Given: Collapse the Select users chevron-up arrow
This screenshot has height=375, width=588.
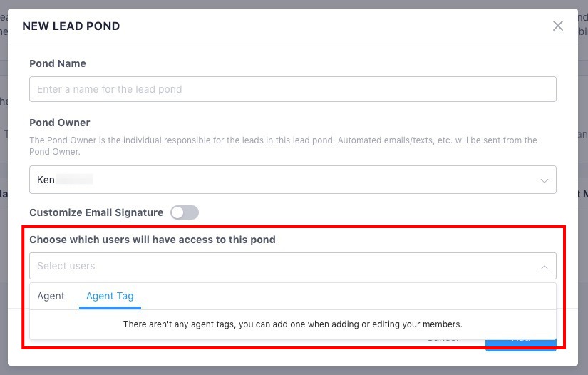Looking at the screenshot, I should point(545,267).
